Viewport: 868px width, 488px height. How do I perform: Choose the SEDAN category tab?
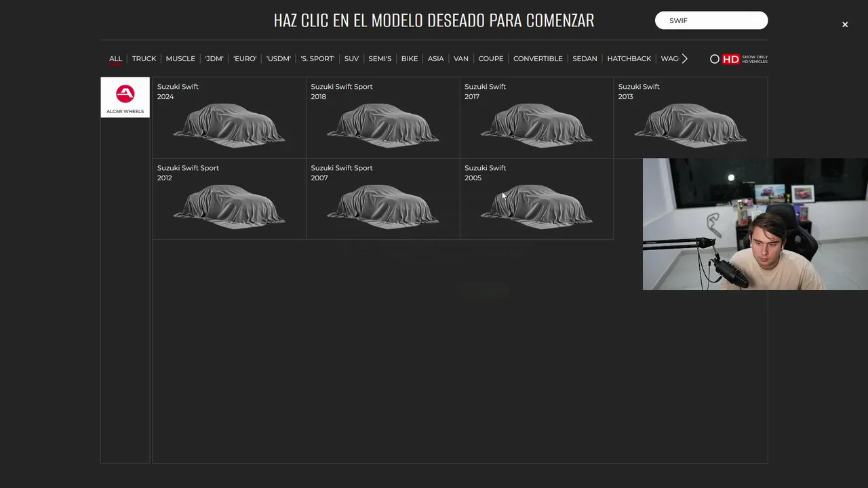pos(585,59)
